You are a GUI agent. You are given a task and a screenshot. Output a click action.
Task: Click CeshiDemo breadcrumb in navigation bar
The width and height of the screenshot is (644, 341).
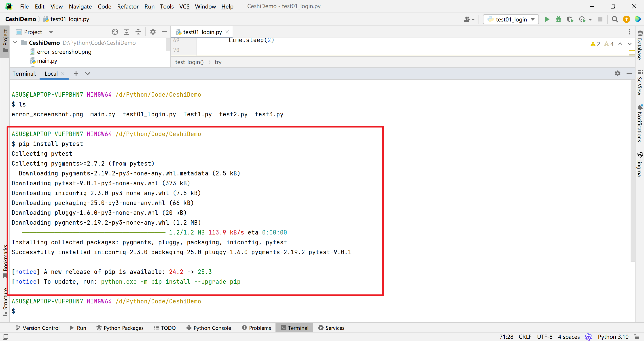(21, 19)
